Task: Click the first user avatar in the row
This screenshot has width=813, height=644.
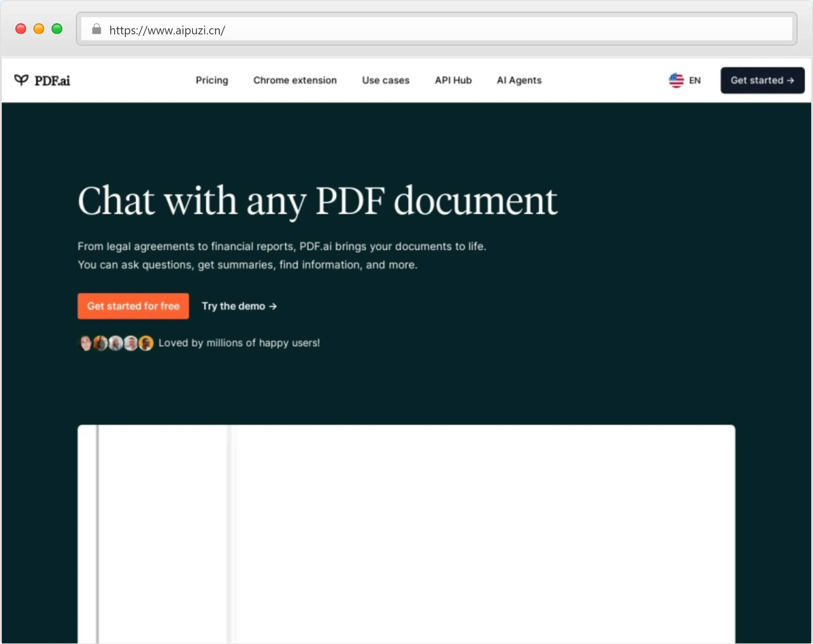Action: (86, 343)
